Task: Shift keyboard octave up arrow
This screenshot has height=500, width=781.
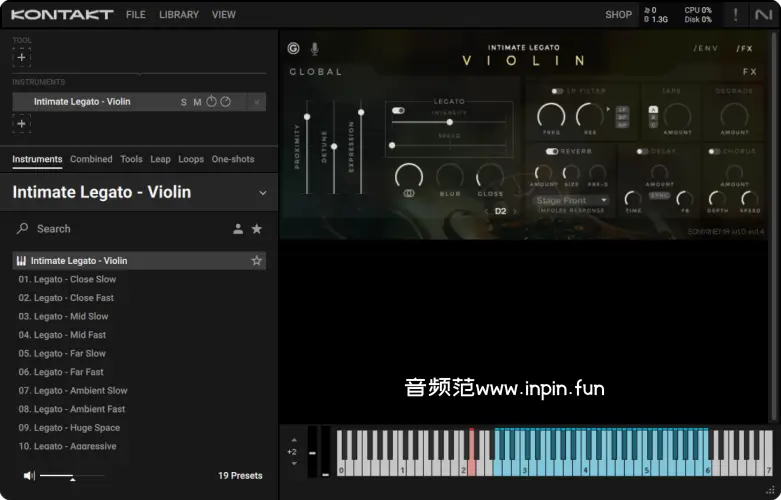Action: [294, 440]
